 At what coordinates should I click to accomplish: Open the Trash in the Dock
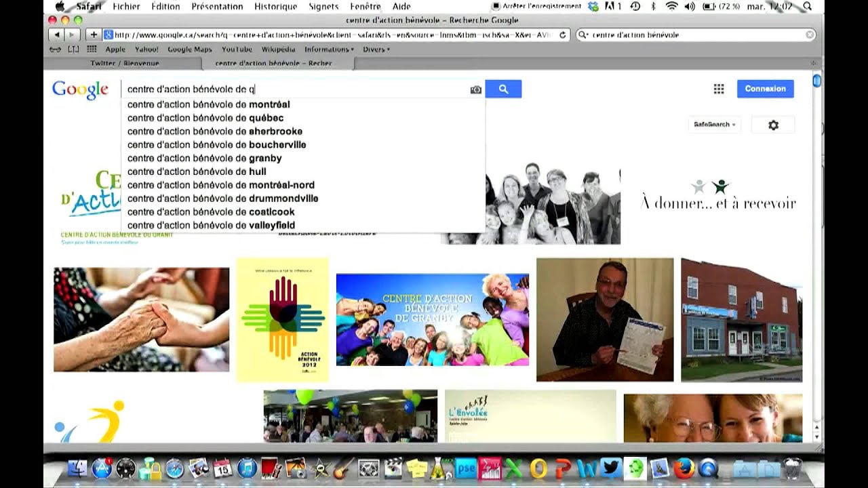pyautogui.click(x=792, y=468)
